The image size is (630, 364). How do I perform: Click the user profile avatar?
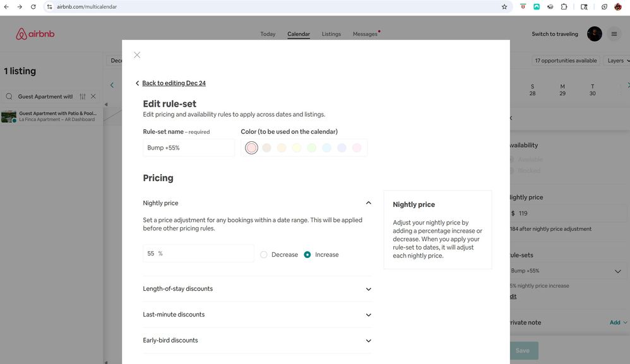pyautogui.click(x=594, y=34)
